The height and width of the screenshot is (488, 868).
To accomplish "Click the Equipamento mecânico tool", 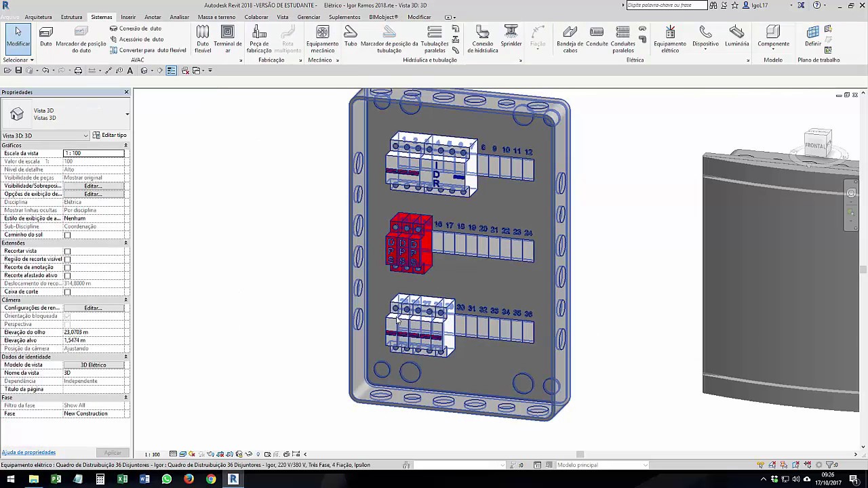I will tap(322, 38).
